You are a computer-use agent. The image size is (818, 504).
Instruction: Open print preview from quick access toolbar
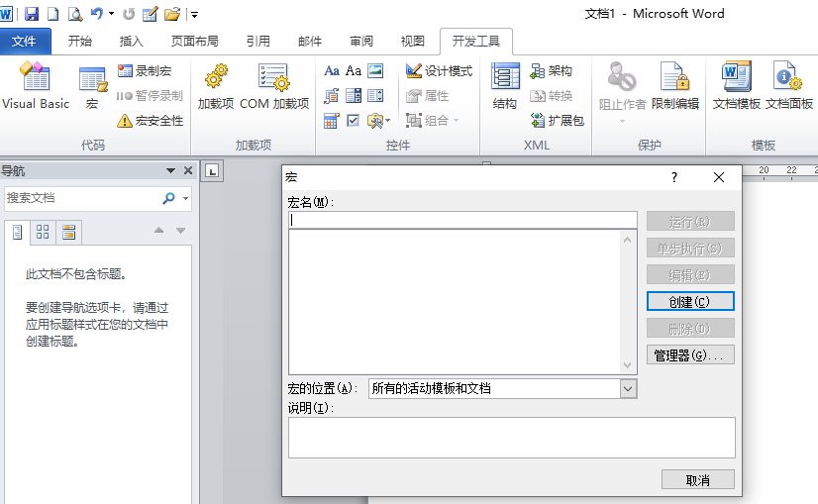[x=75, y=14]
